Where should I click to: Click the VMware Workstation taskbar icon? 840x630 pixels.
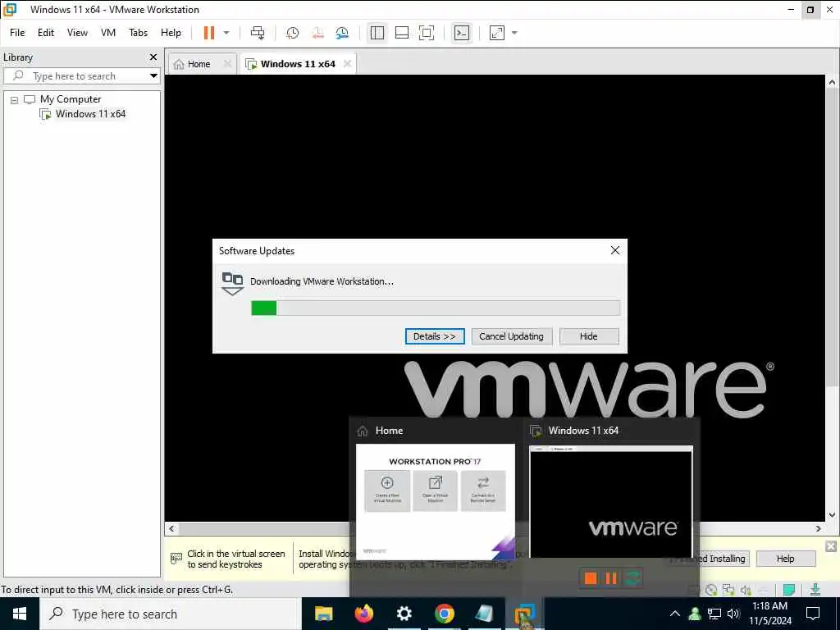pyautogui.click(x=525, y=614)
